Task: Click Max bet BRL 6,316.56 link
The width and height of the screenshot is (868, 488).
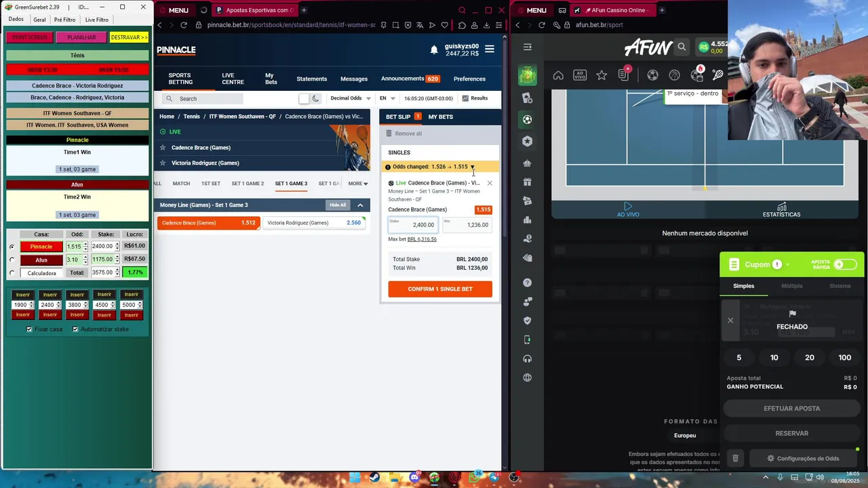Action: (x=422, y=239)
